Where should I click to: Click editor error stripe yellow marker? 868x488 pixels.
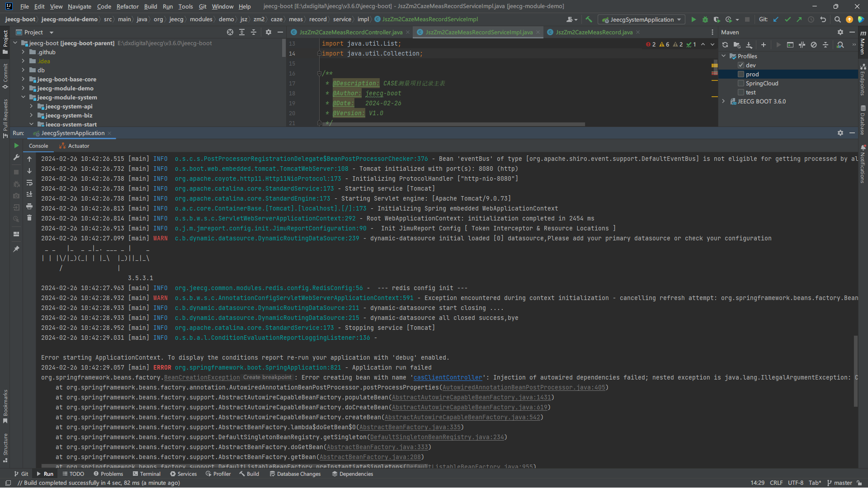tap(714, 66)
